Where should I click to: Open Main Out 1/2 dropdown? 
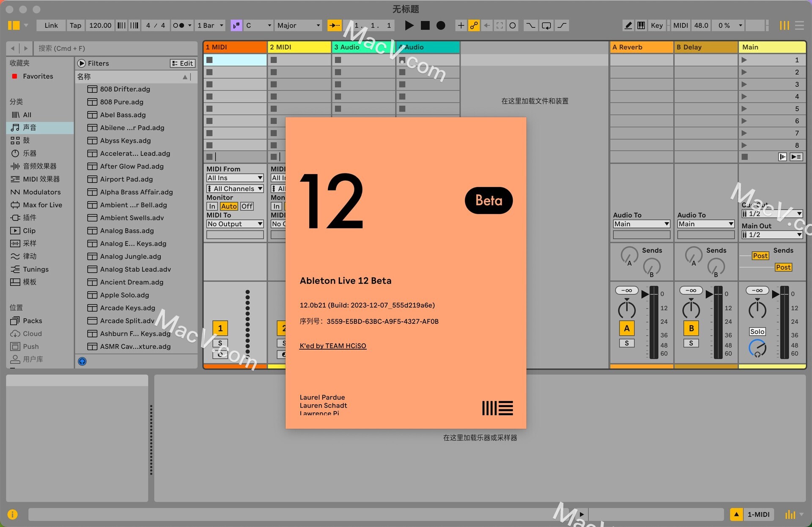772,235
